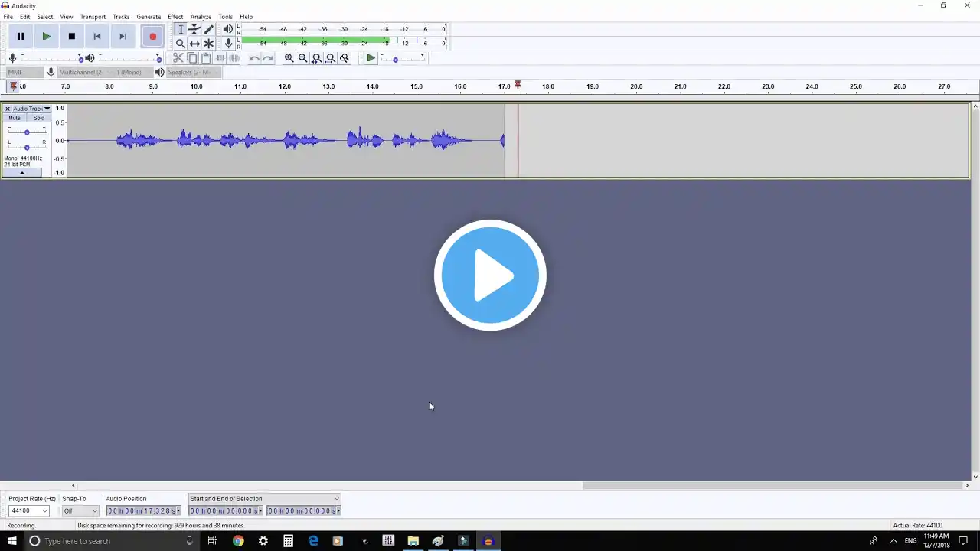Select the Multi-Tool asterisk icon
This screenshot has height=551, width=980.
click(x=208, y=44)
